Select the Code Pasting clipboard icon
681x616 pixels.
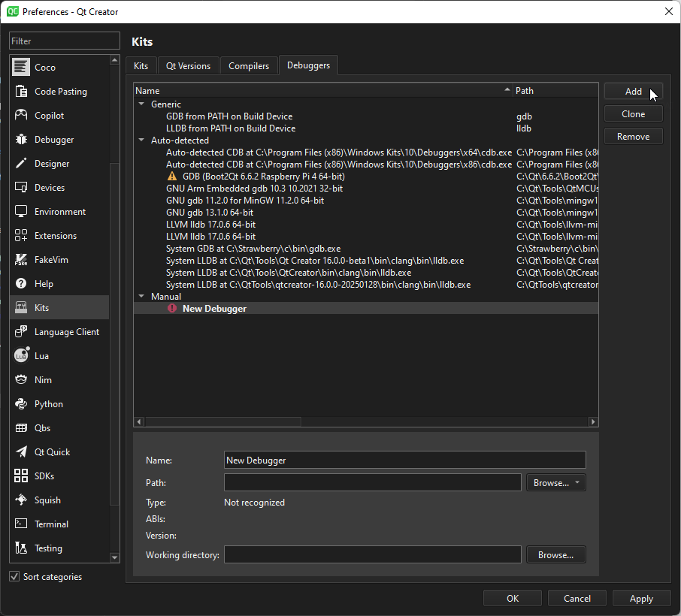(21, 91)
